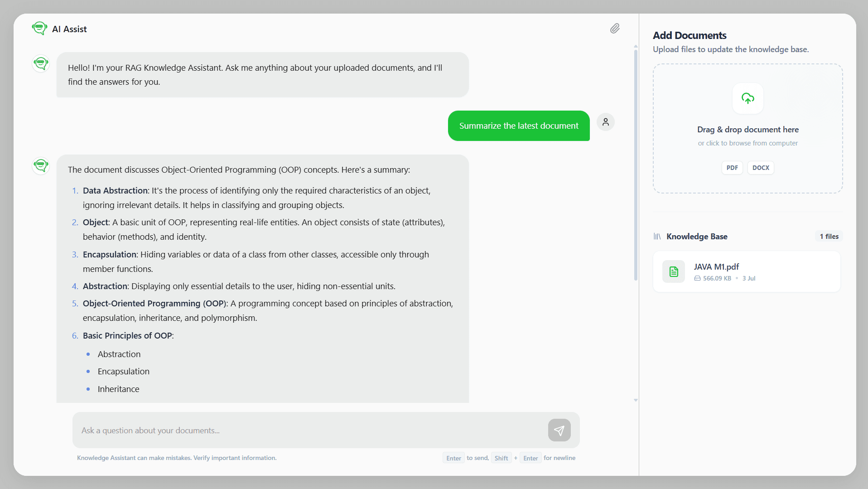This screenshot has width=868, height=489.
Task: Click the chat scrollbar up arrow
Action: point(636,46)
